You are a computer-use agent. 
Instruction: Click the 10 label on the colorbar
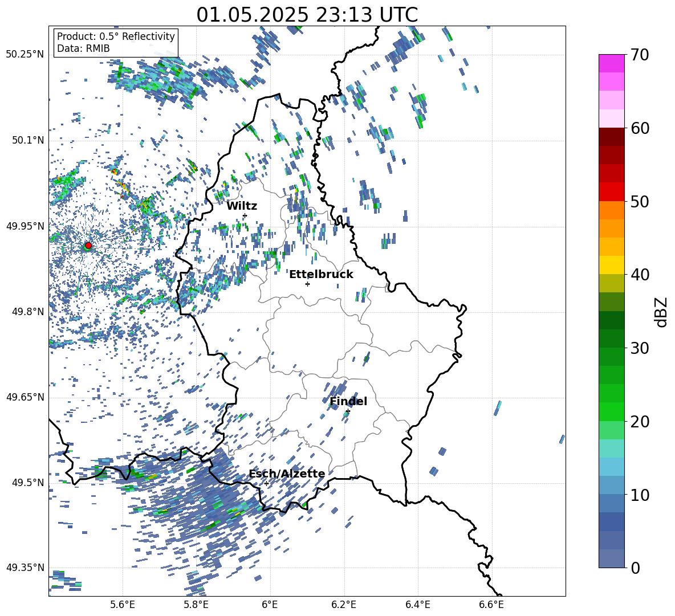pyautogui.click(x=639, y=495)
